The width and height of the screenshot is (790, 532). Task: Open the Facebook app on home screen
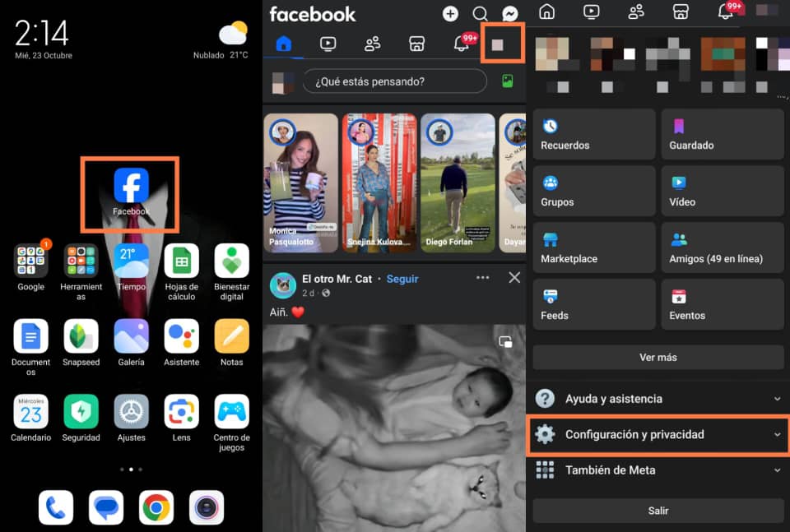point(131,185)
